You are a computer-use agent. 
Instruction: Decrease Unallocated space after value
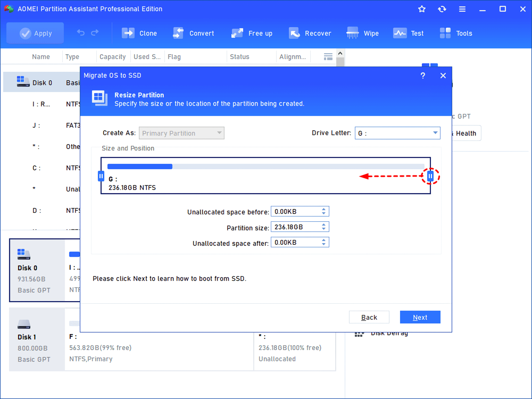click(x=323, y=245)
